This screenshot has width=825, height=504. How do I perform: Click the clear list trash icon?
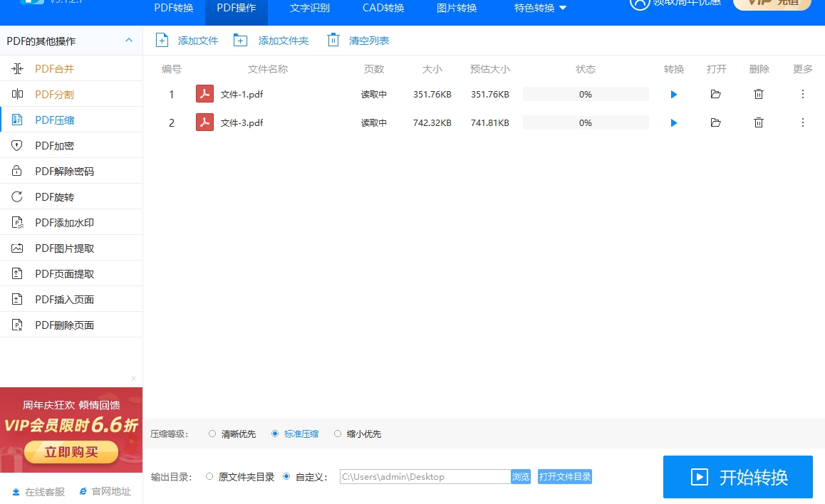(x=333, y=40)
